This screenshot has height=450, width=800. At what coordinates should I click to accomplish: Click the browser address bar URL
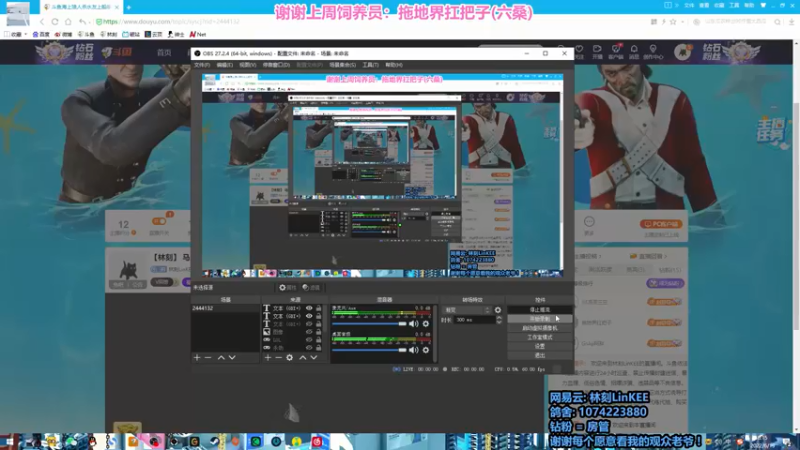171,22
